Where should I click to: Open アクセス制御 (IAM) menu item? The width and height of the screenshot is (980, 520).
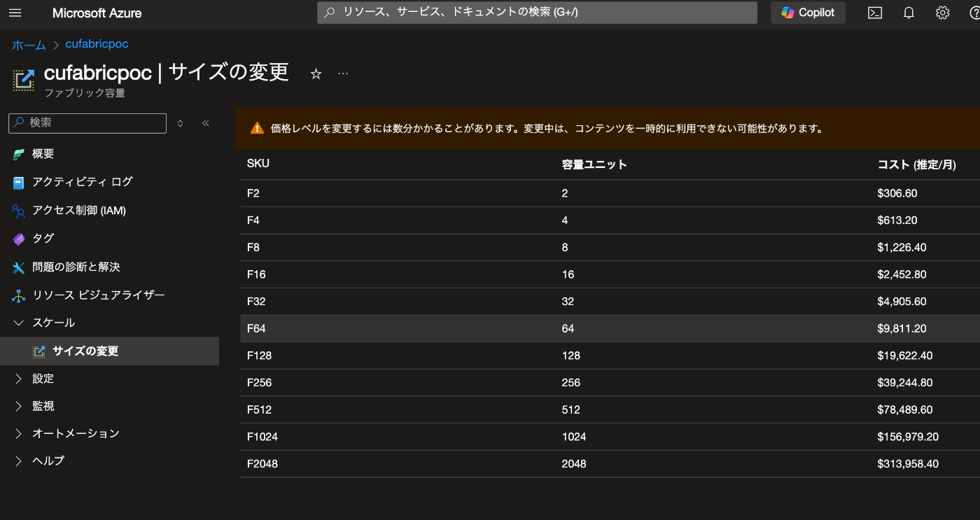tap(79, 211)
